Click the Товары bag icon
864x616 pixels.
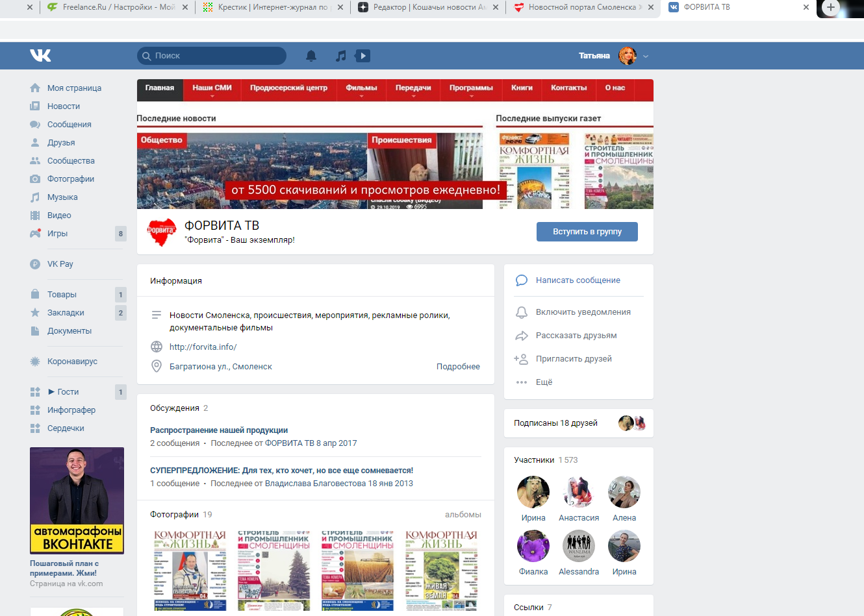[x=35, y=294]
